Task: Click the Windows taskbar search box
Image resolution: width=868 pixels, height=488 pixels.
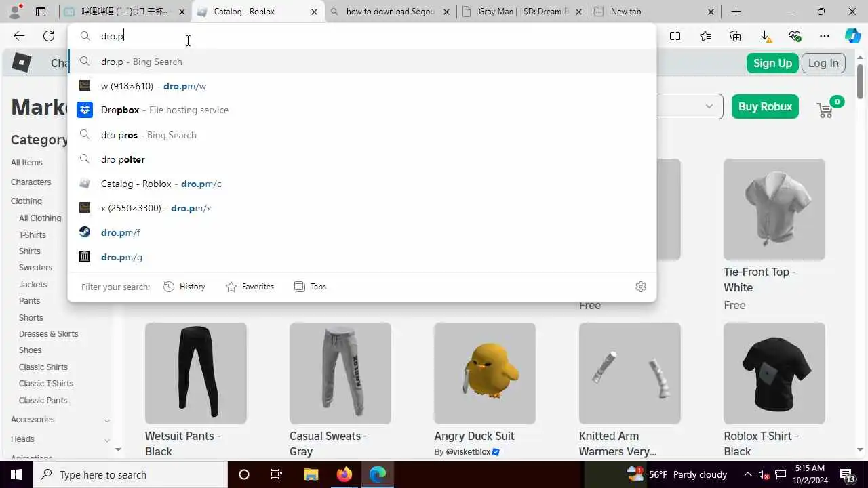Action: (130, 474)
